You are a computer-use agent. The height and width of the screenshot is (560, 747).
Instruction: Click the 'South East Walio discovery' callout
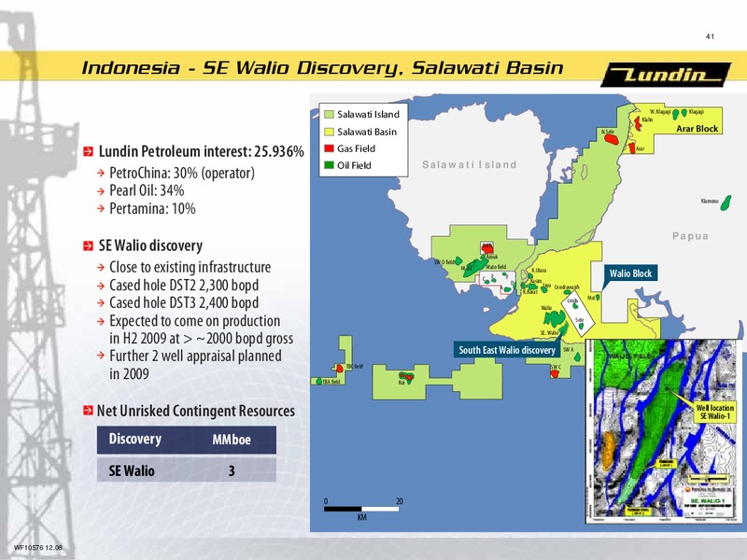[x=507, y=350]
